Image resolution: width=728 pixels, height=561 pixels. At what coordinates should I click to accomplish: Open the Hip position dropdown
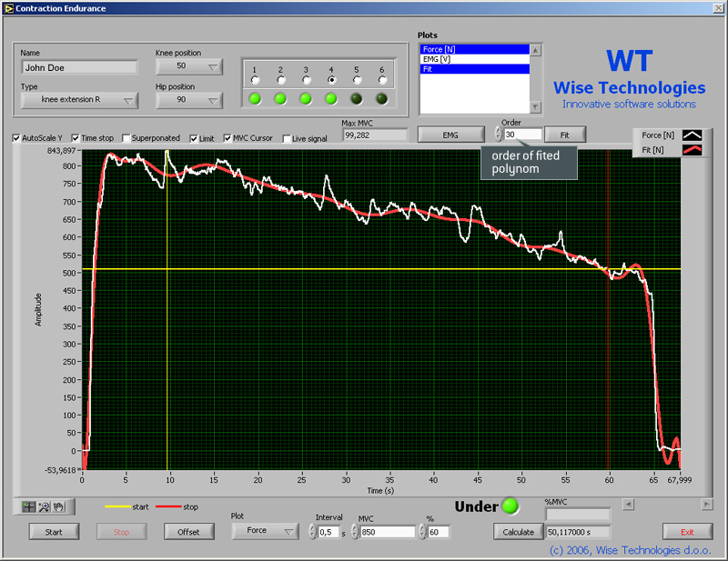tap(189, 100)
